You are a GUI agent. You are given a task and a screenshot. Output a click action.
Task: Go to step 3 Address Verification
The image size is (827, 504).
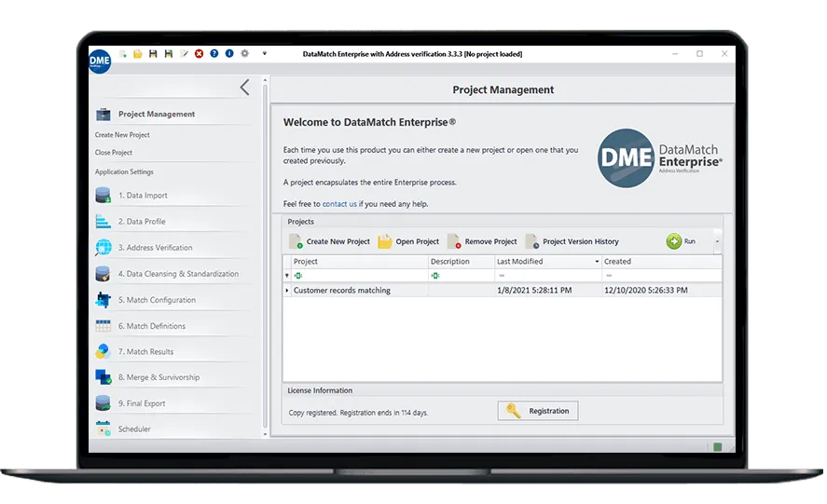[x=155, y=247]
